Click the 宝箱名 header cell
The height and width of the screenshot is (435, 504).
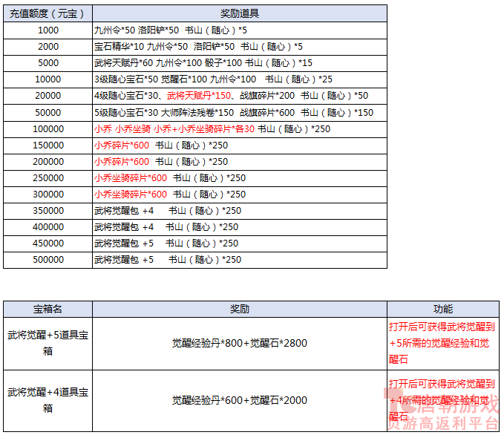[x=48, y=310]
